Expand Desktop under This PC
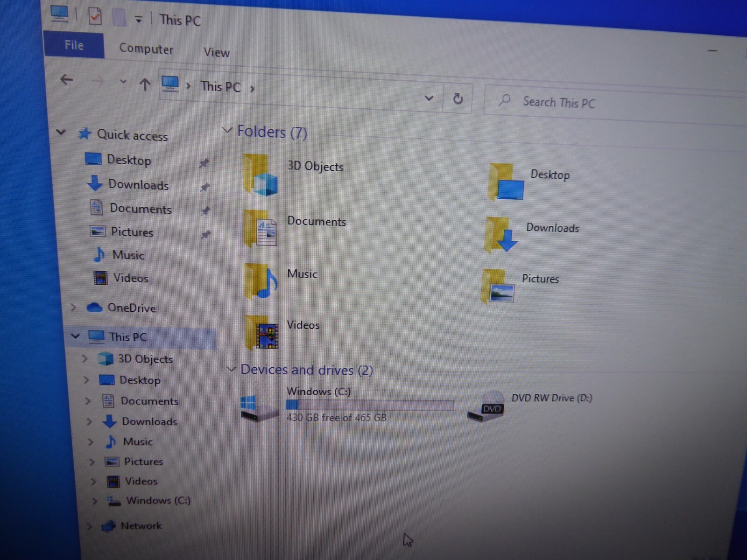 point(86,379)
